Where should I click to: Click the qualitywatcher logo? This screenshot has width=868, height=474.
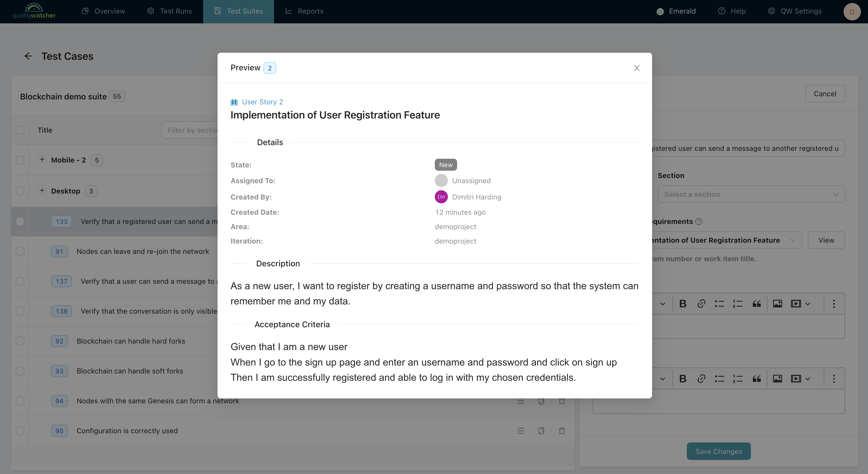34,11
